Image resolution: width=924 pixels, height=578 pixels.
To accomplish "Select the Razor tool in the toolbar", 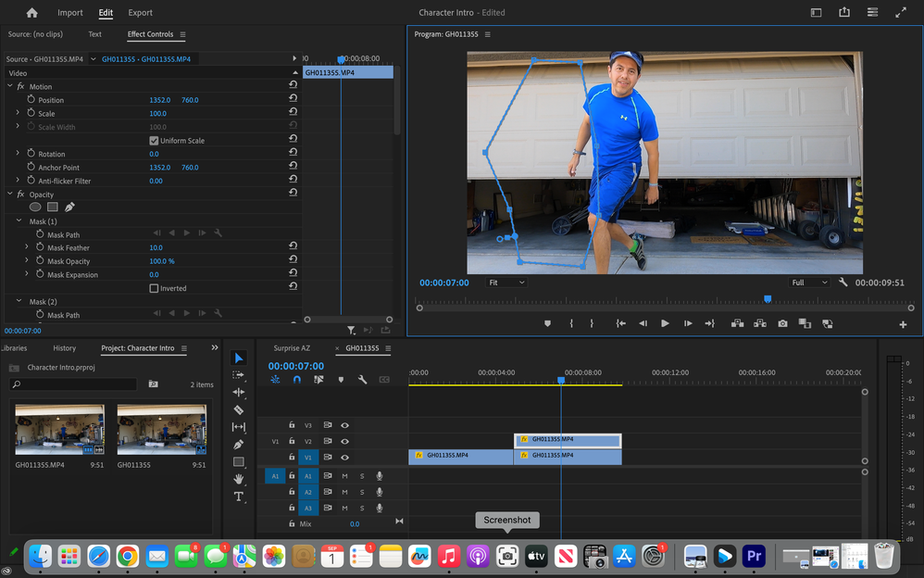I will click(239, 409).
